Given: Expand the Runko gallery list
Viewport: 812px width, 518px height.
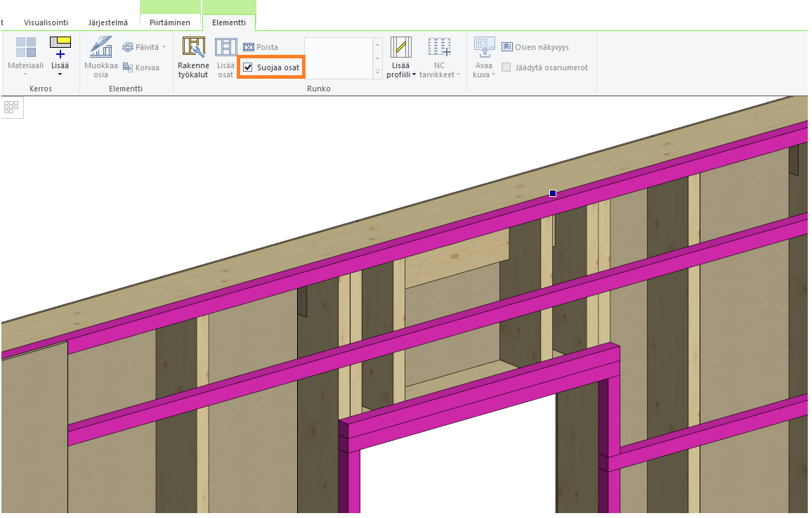Looking at the screenshot, I should tap(377, 72).
